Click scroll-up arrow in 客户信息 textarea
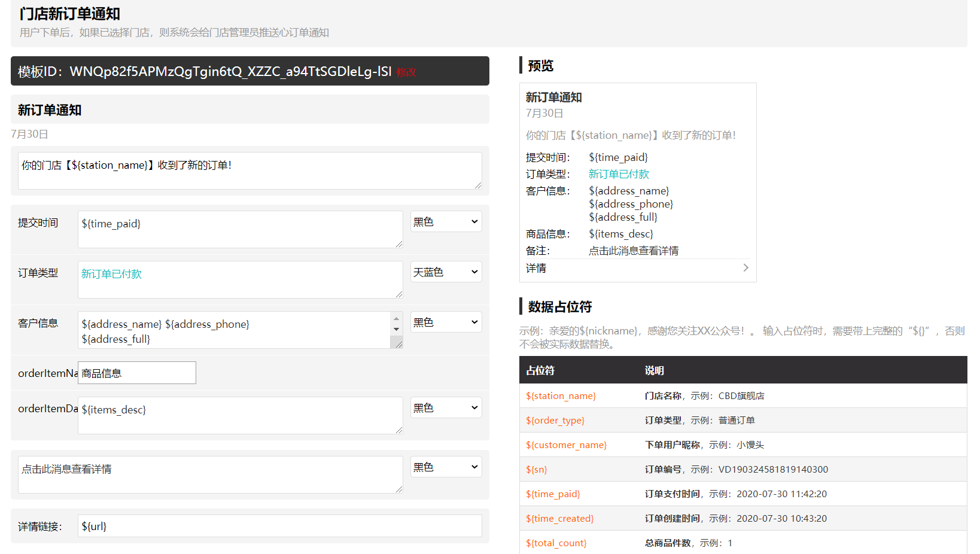The height and width of the screenshot is (554, 980). tap(396, 318)
